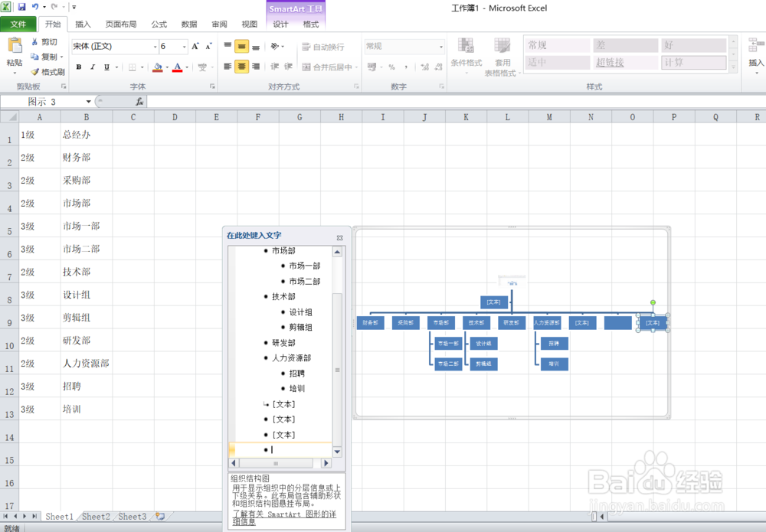Open the borders dropdown arrow
766x532 pixels.
tap(142, 67)
